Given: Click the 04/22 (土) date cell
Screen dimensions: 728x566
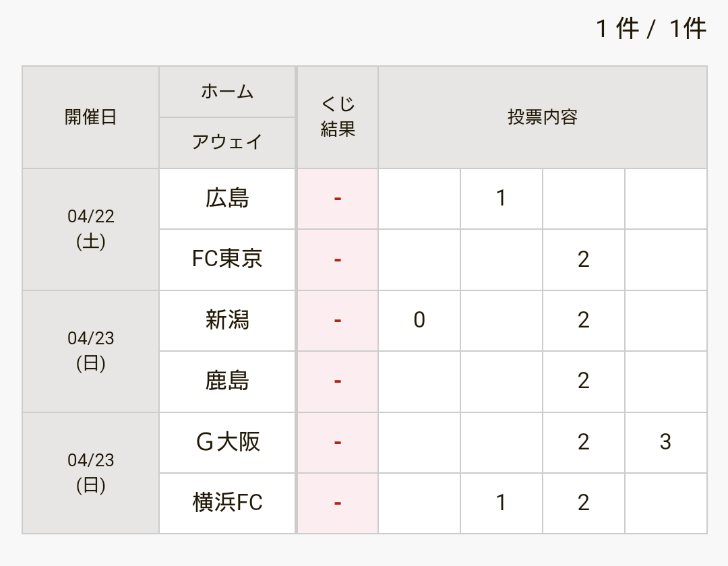Looking at the screenshot, I should (x=91, y=229).
